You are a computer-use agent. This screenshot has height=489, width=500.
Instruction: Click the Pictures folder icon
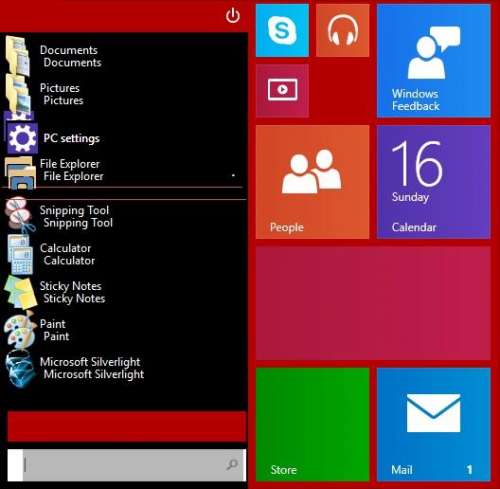[18, 94]
